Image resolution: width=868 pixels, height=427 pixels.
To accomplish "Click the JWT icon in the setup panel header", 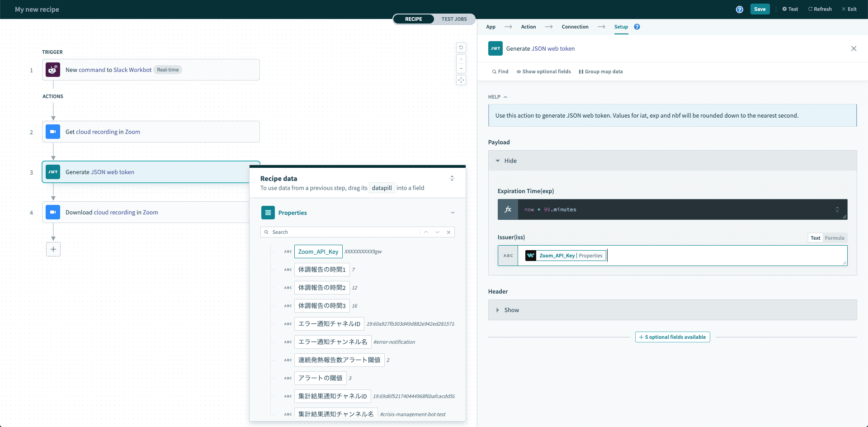I will [495, 48].
